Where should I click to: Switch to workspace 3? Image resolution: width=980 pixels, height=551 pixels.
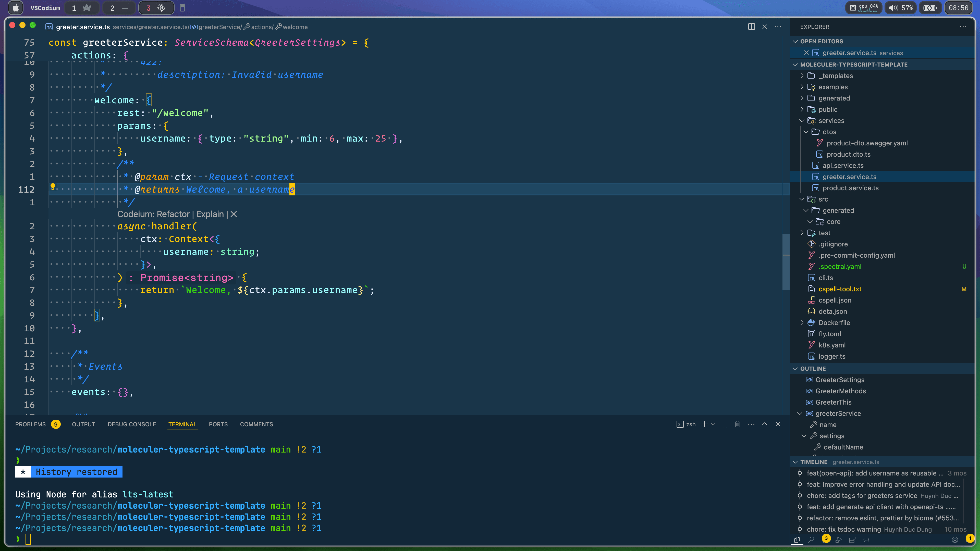point(156,8)
